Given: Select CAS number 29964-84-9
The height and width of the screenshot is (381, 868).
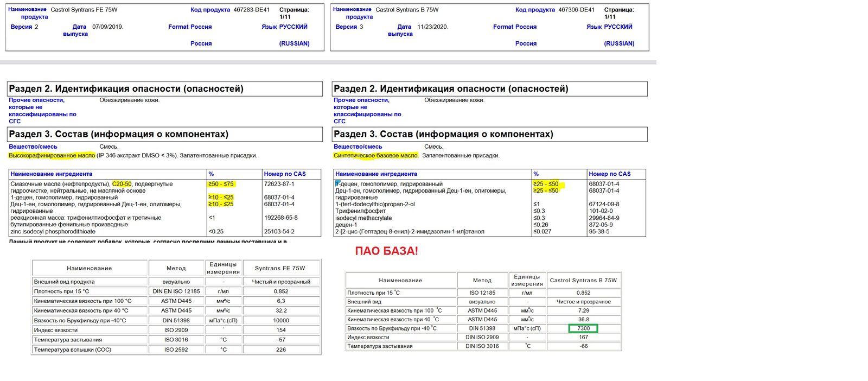Looking at the screenshot, I should 604,218.
